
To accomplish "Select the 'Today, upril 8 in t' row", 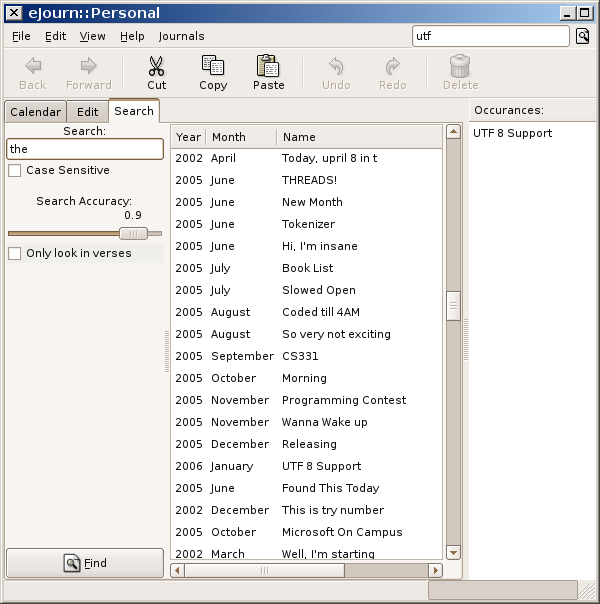I will (307, 158).
